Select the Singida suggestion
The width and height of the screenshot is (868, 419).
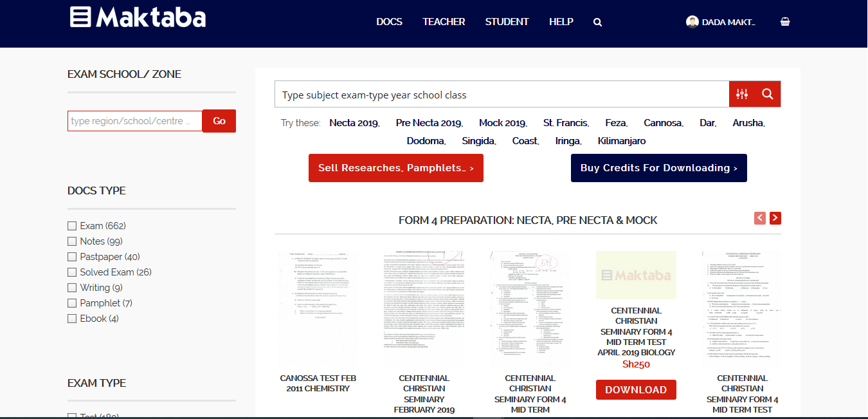(x=480, y=141)
